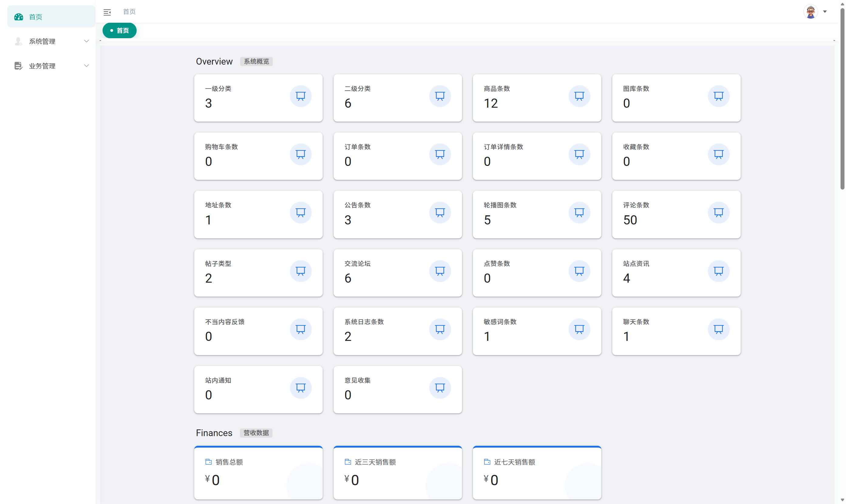Image resolution: width=846 pixels, height=504 pixels.
Task: Click the presentation icon on 聊天条数 card
Action: pyautogui.click(x=718, y=329)
